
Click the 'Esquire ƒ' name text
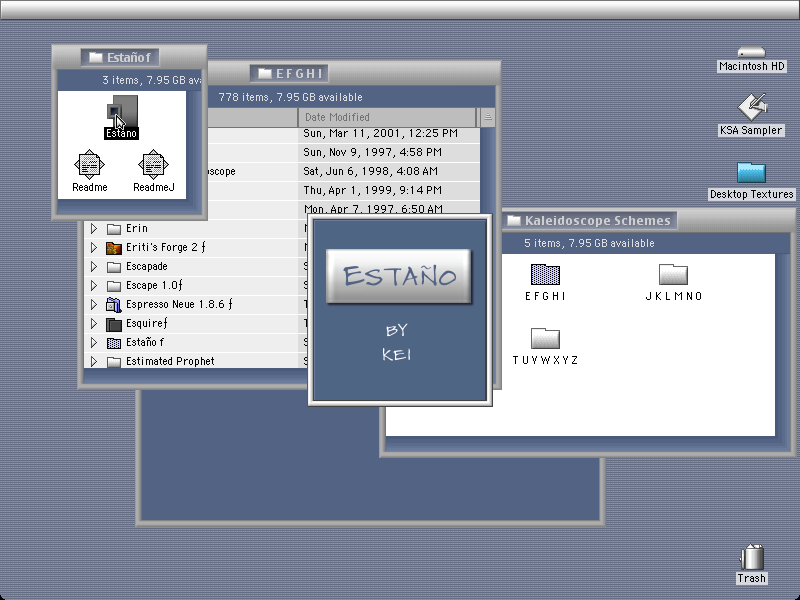pos(146,324)
